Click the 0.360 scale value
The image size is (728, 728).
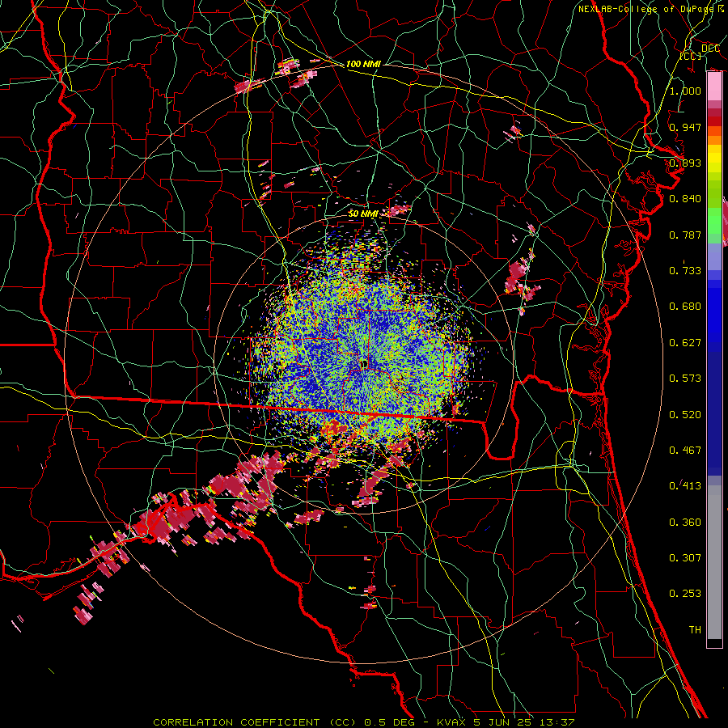685,523
